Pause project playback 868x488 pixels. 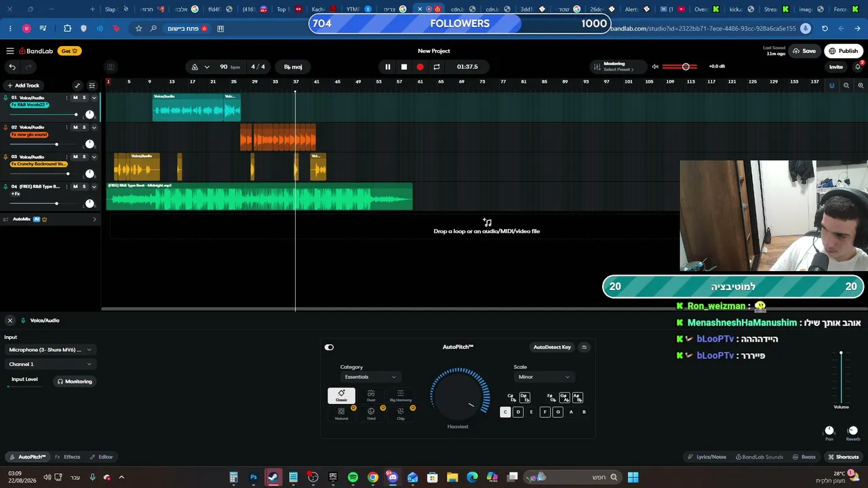(x=387, y=66)
